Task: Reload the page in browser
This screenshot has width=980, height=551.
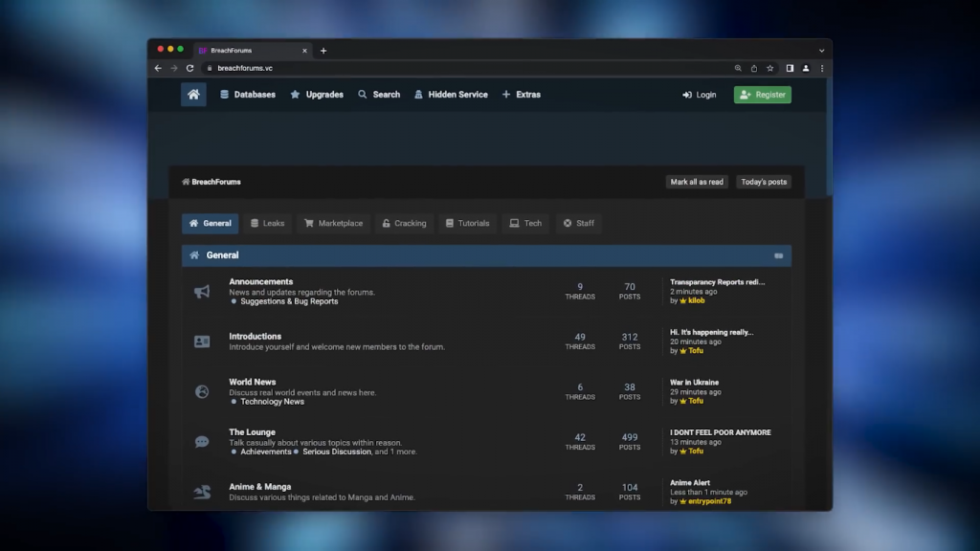Action: tap(190, 68)
